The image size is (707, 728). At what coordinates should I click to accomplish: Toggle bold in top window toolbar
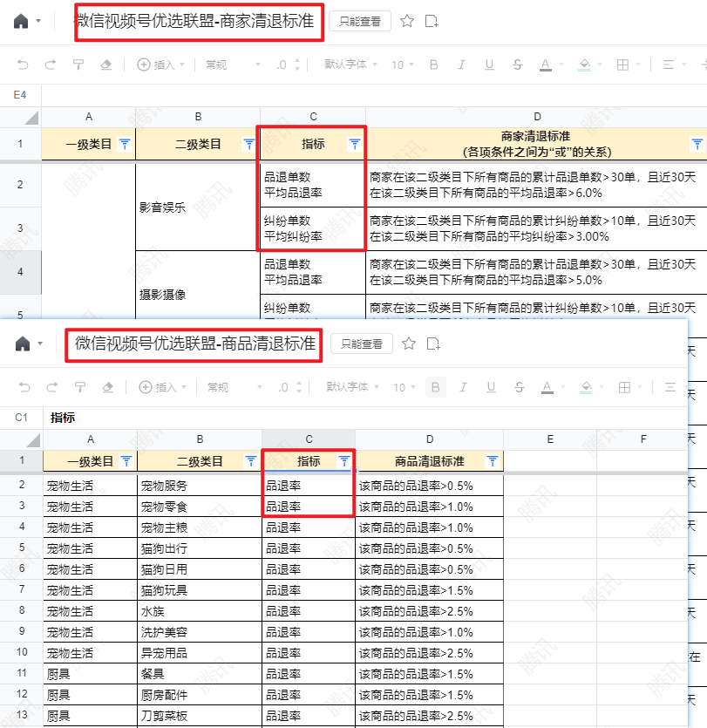(x=433, y=65)
